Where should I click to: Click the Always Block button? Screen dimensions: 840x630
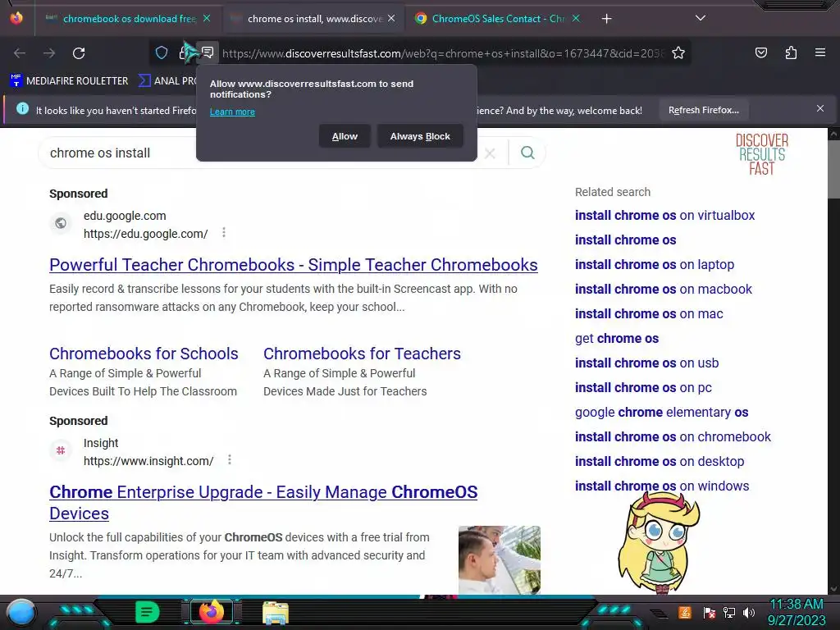point(420,137)
